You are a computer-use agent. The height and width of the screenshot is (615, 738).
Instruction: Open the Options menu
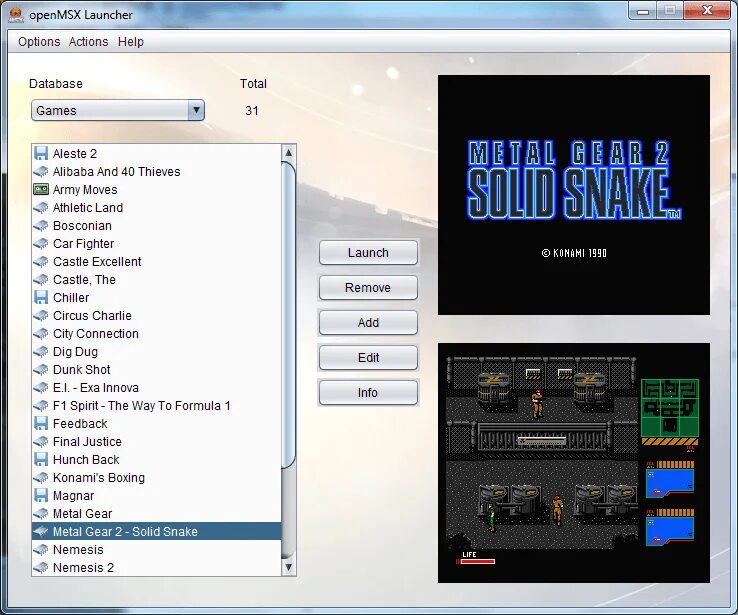point(39,41)
